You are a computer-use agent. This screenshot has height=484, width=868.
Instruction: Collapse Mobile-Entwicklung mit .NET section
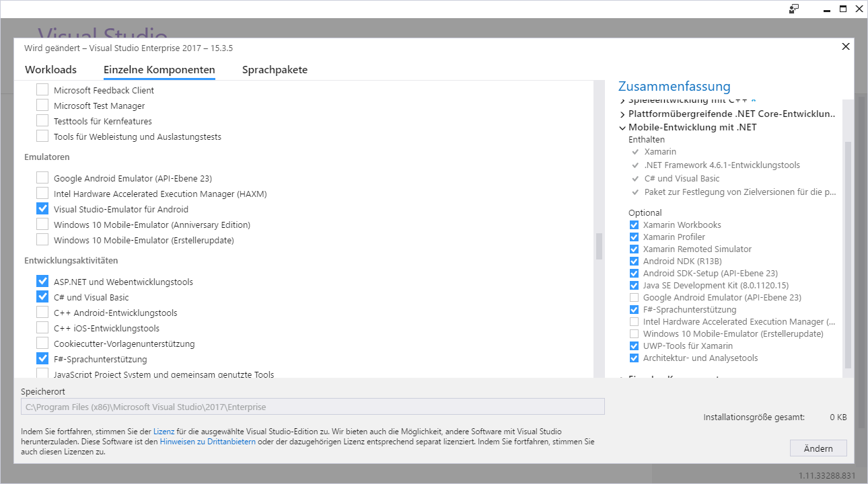coord(622,128)
